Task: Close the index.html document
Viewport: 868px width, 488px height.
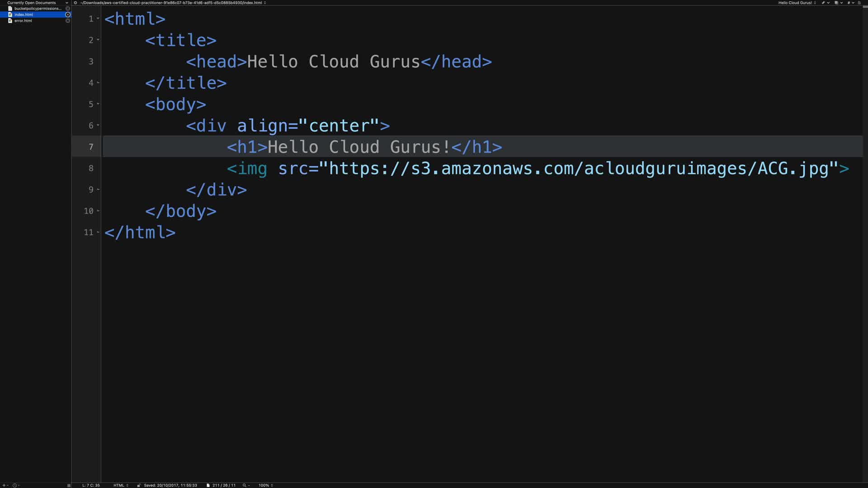Action: 68,14
